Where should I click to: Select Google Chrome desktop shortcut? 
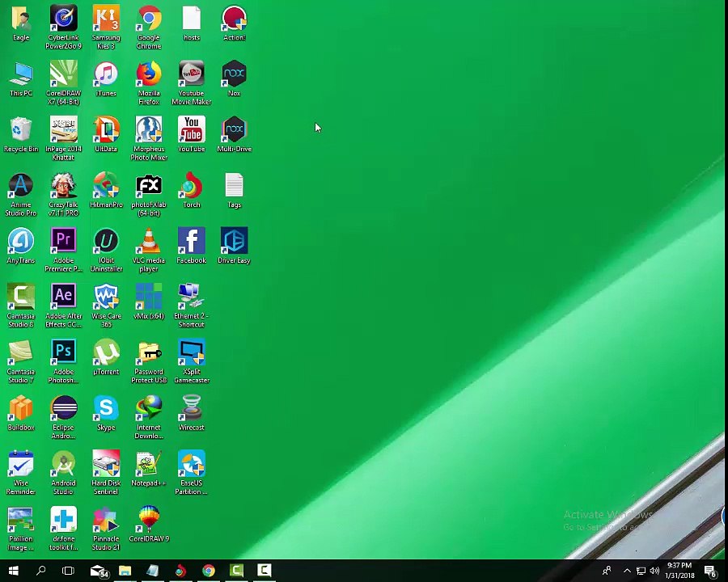tap(149, 19)
